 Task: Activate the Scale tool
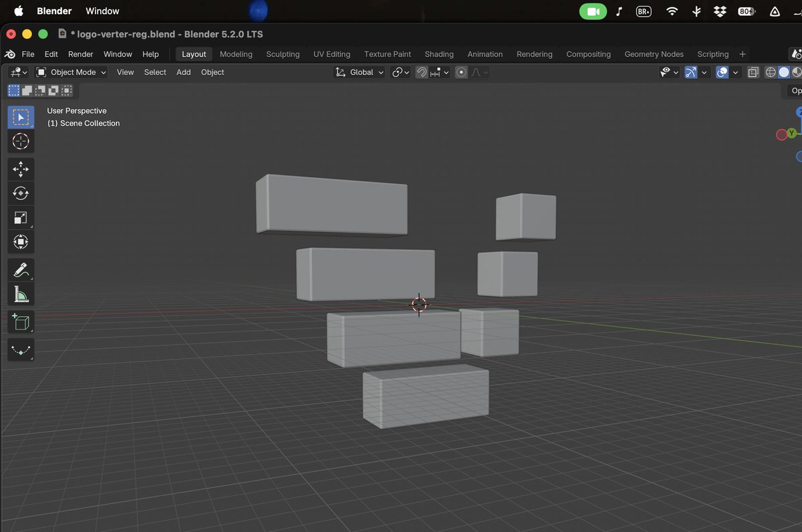coord(21,217)
